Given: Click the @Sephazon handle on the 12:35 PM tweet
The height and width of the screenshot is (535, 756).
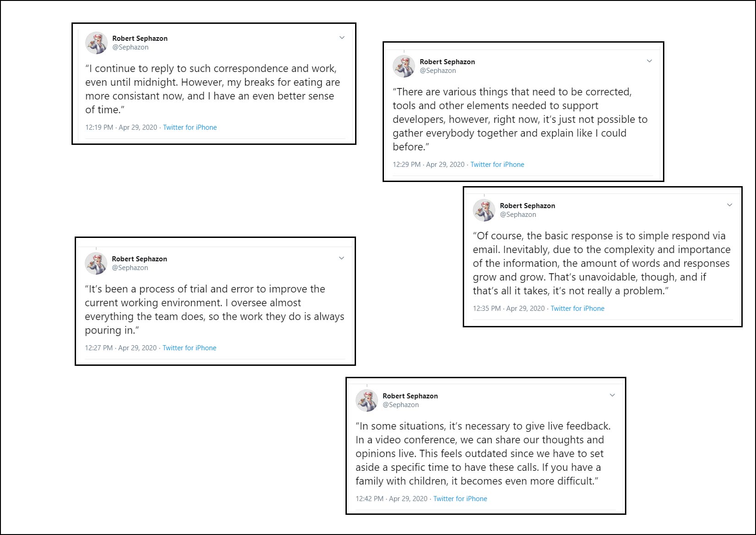Looking at the screenshot, I should point(518,215).
